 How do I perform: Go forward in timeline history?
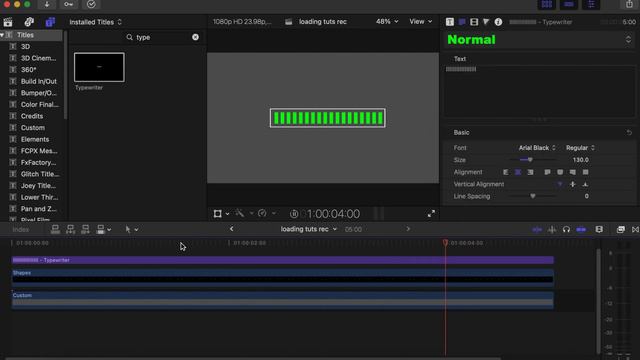(408, 229)
